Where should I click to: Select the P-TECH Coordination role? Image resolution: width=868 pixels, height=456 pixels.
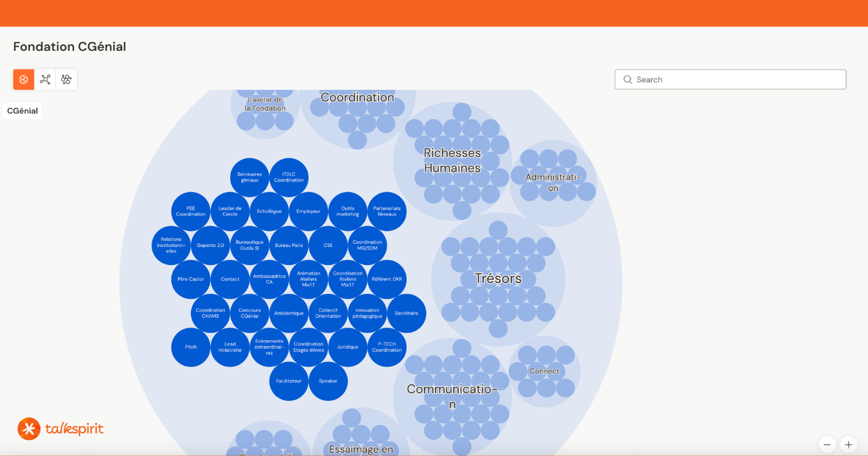click(x=387, y=347)
